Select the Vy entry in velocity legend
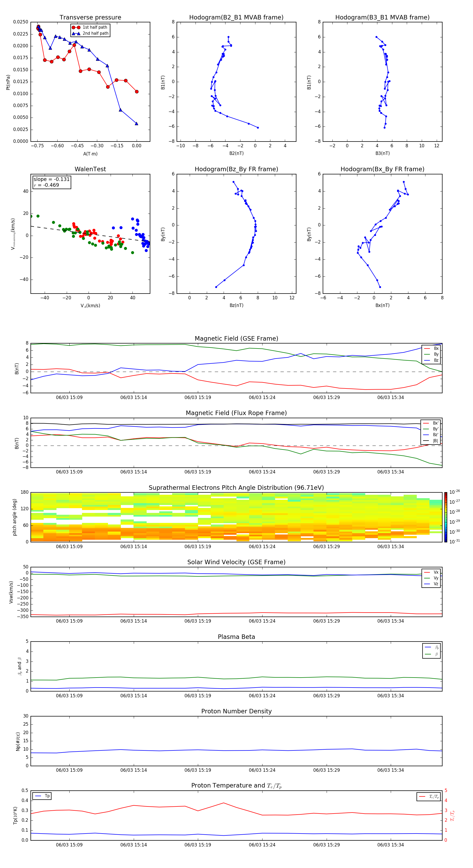This screenshot has height=868, width=473. point(431,578)
